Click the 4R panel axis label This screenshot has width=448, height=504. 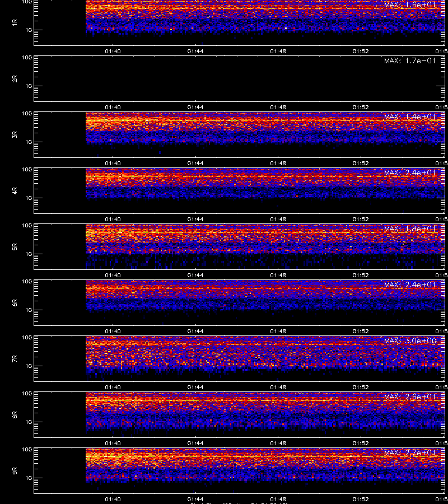[15, 190]
